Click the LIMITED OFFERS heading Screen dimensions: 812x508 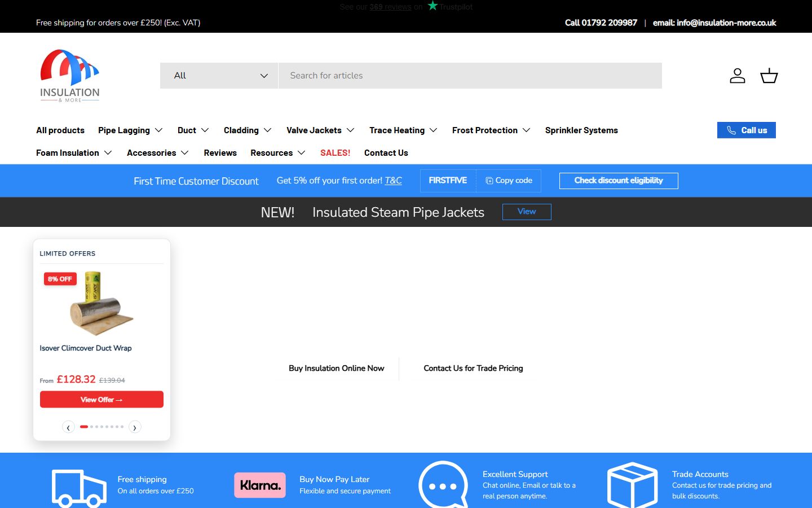click(68, 253)
